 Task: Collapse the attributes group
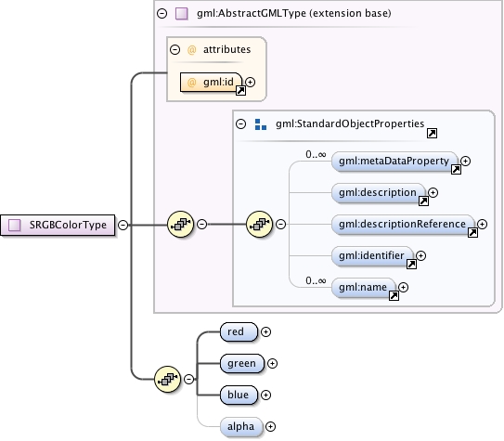coord(174,49)
